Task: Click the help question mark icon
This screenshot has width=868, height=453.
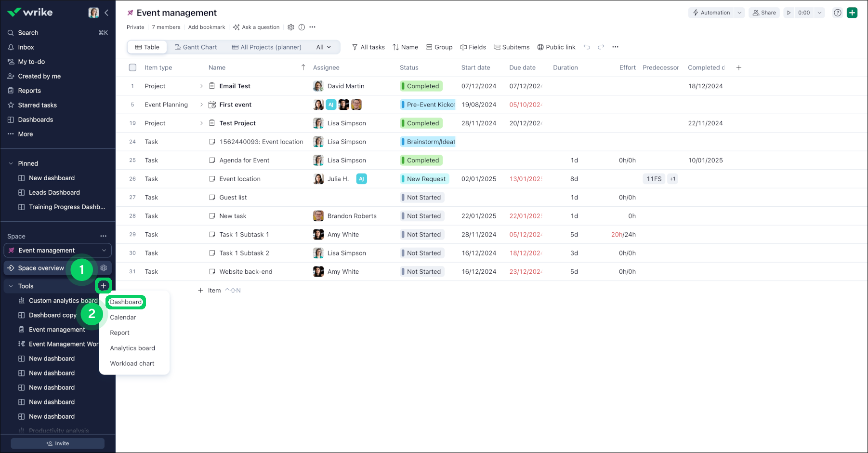Action: tap(837, 13)
